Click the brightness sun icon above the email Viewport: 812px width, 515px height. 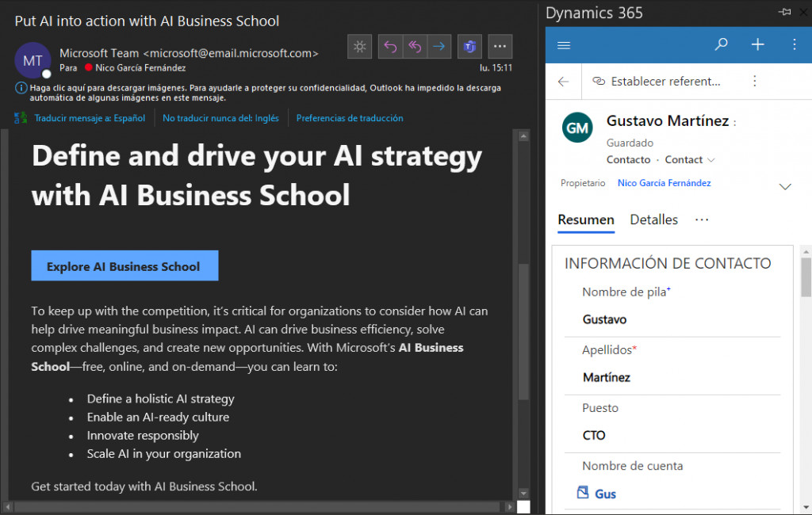tap(359, 47)
